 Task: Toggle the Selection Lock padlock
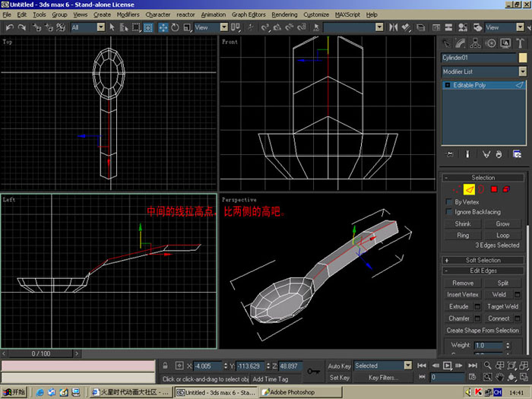click(165, 366)
